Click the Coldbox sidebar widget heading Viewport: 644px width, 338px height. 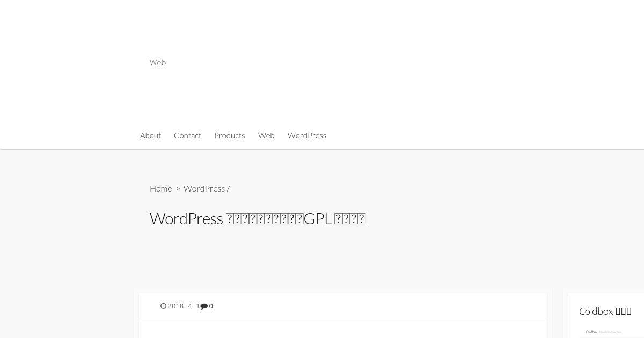tap(605, 311)
